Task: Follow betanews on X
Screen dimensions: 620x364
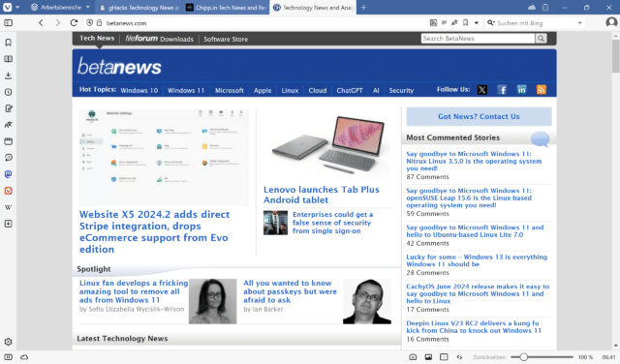Action: click(x=482, y=90)
